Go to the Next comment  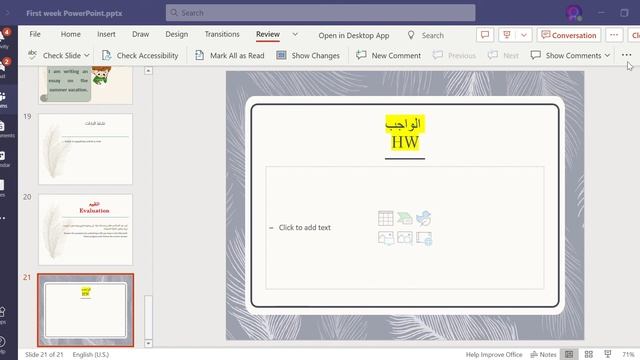(x=503, y=55)
